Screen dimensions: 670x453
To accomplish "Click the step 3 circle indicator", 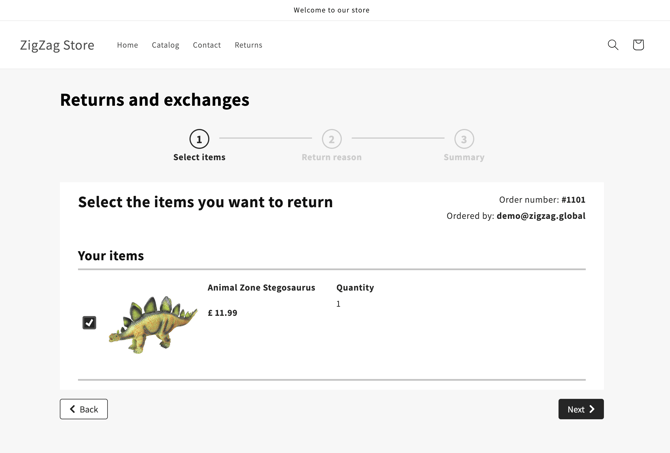I will pos(464,139).
